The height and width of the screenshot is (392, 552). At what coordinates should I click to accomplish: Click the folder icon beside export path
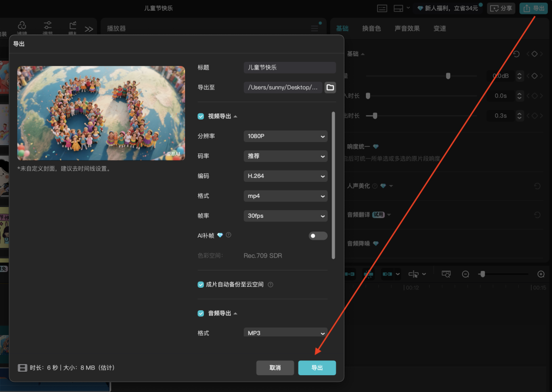click(x=330, y=87)
